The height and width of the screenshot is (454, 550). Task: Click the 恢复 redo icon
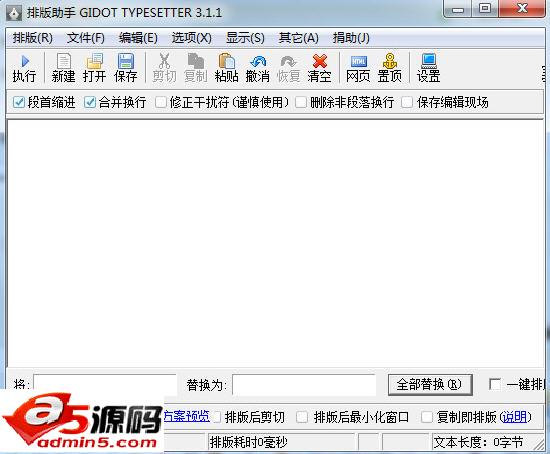click(289, 68)
